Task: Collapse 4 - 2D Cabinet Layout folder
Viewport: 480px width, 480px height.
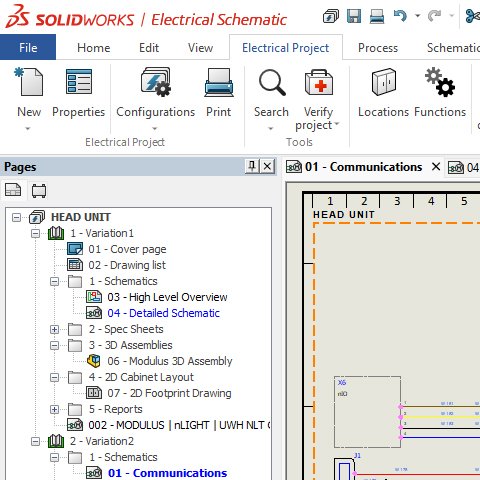Action: pos(54,378)
